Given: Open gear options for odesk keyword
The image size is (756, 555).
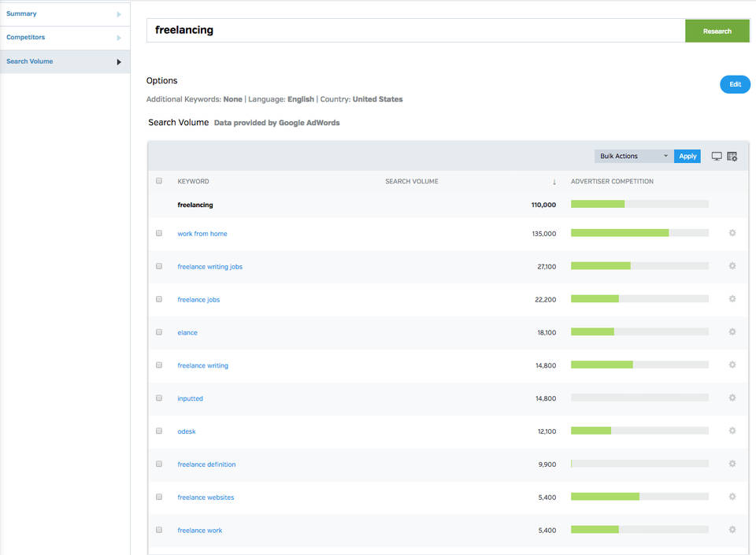Looking at the screenshot, I should tap(732, 431).
